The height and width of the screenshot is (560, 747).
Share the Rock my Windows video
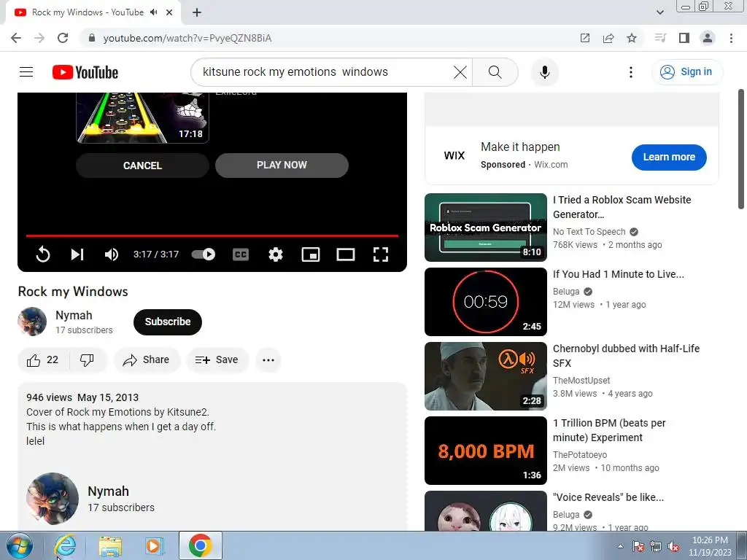(x=147, y=360)
